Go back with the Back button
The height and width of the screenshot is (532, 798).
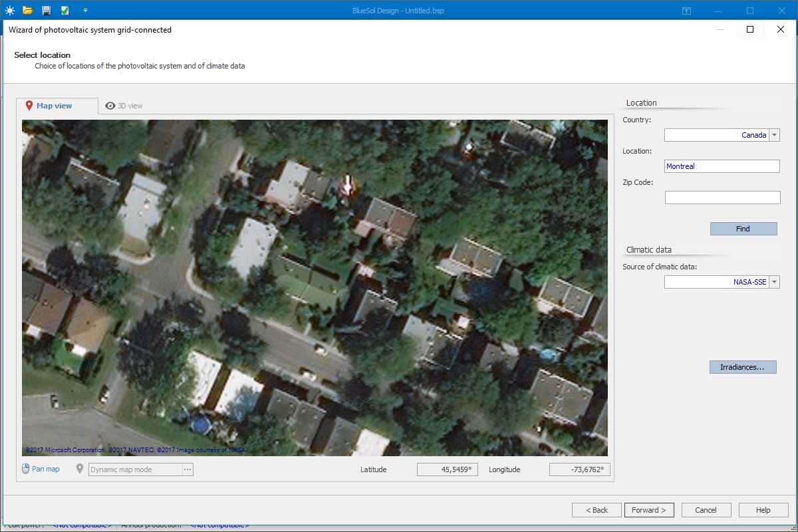pyautogui.click(x=597, y=510)
